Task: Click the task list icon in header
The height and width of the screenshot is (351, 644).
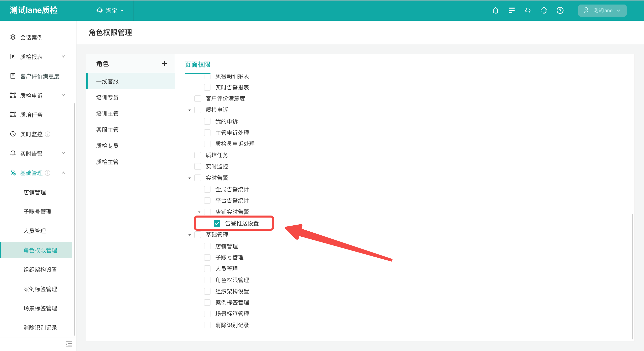Action: [x=512, y=10]
